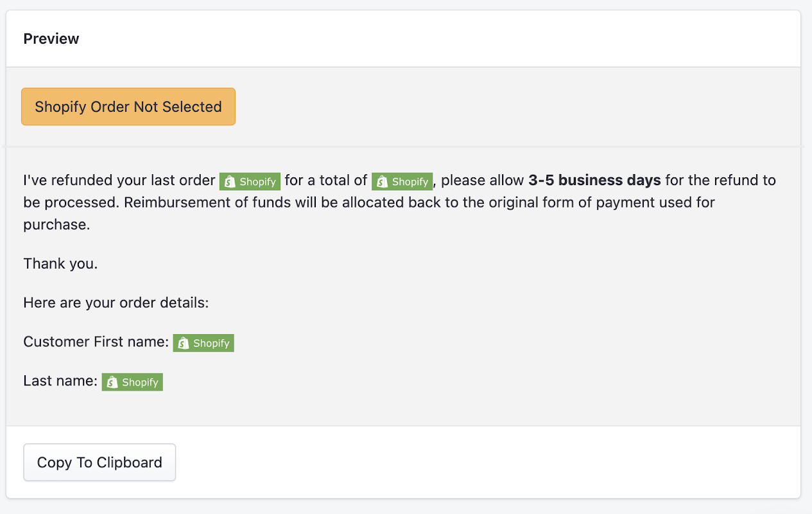812x514 pixels.
Task: Click Shopify bag icon beside Customer First name
Action: tap(183, 343)
